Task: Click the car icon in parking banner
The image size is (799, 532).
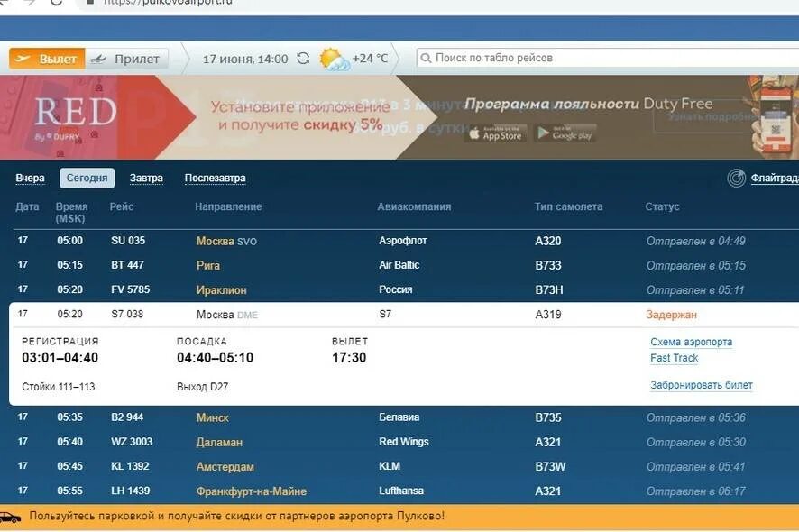Action: pos(11,518)
